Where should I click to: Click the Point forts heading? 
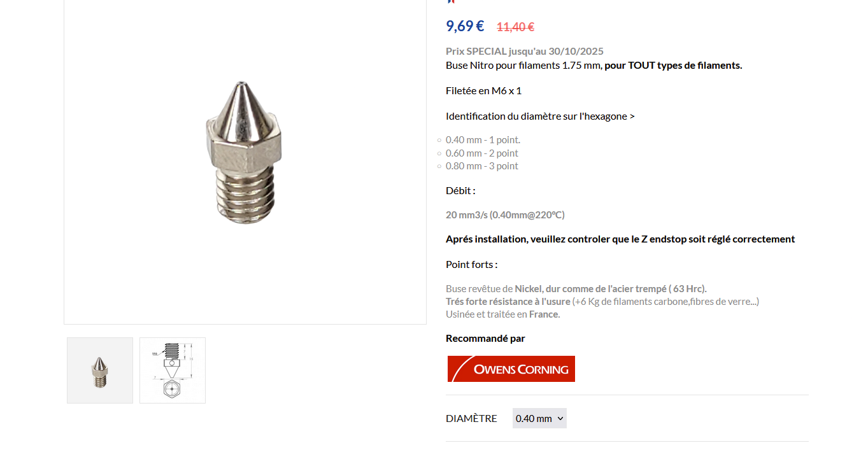[472, 265]
